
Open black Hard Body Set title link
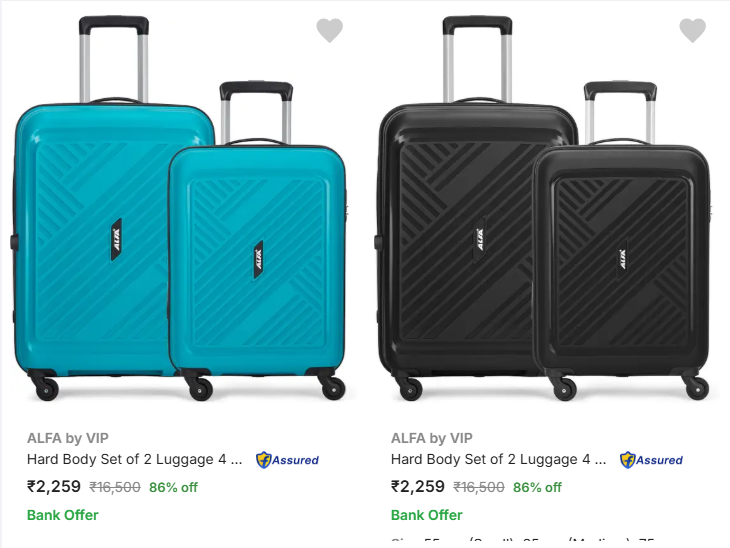(498, 460)
